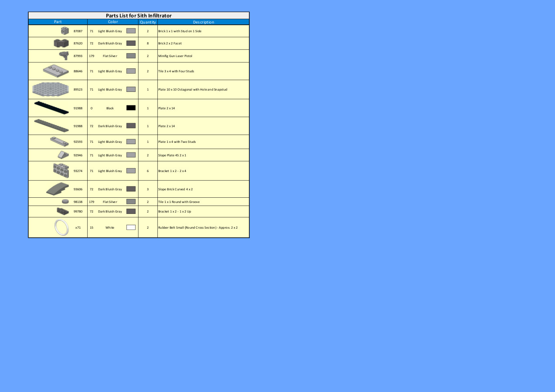Image resolution: width=555 pixels, height=392 pixels.
Task: Click part number 87993
Action: [78, 56]
